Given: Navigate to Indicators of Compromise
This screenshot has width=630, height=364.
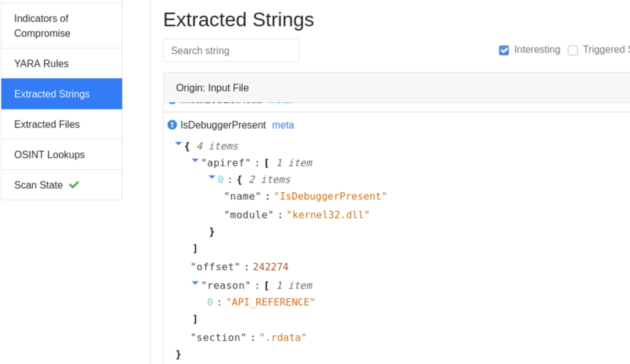Looking at the screenshot, I should coord(41,26).
